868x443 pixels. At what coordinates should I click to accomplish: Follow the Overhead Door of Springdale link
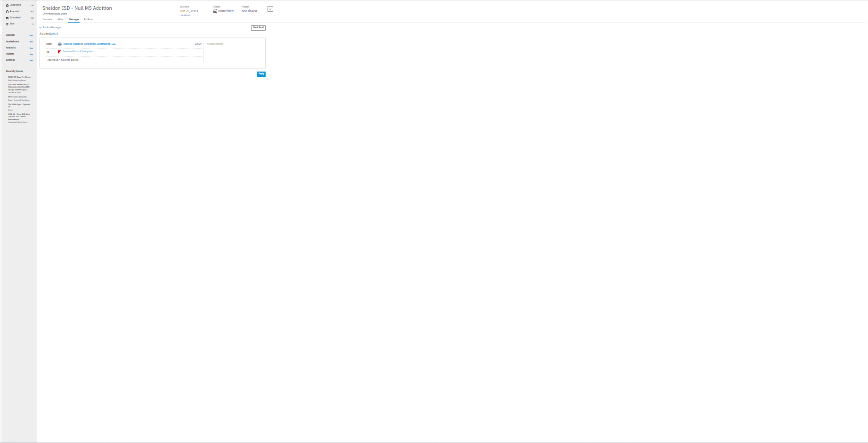click(x=78, y=51)
